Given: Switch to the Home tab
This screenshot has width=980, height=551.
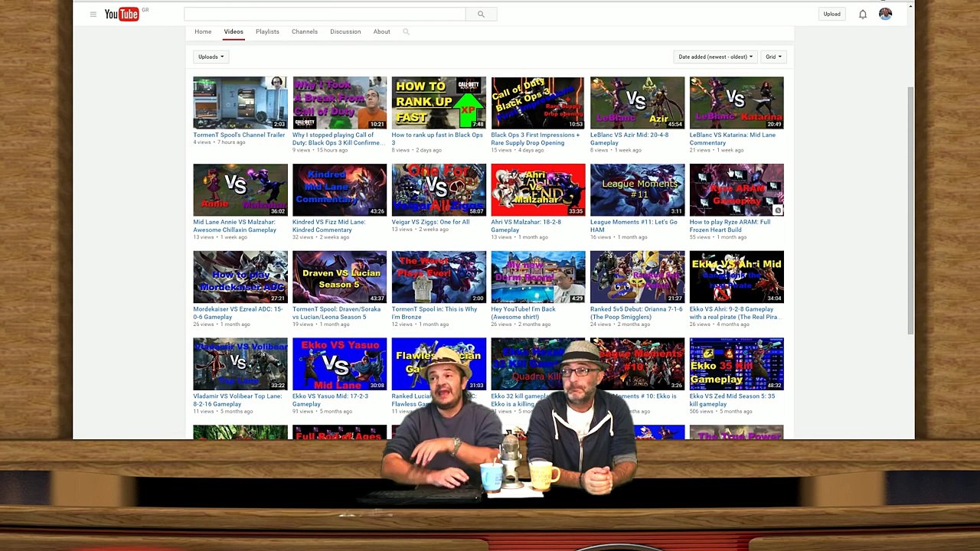Looking at the screenshot, I should pos(203,31).
